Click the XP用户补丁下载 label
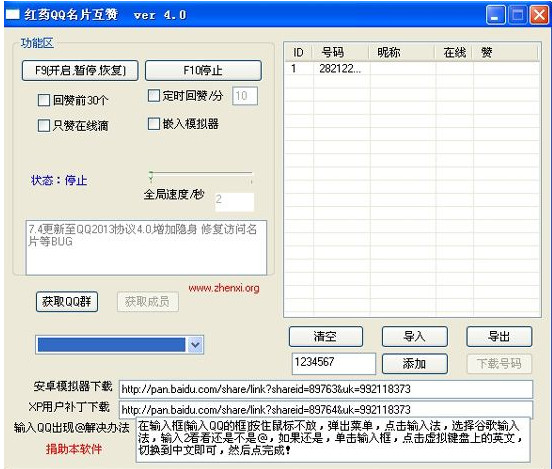 69,407
